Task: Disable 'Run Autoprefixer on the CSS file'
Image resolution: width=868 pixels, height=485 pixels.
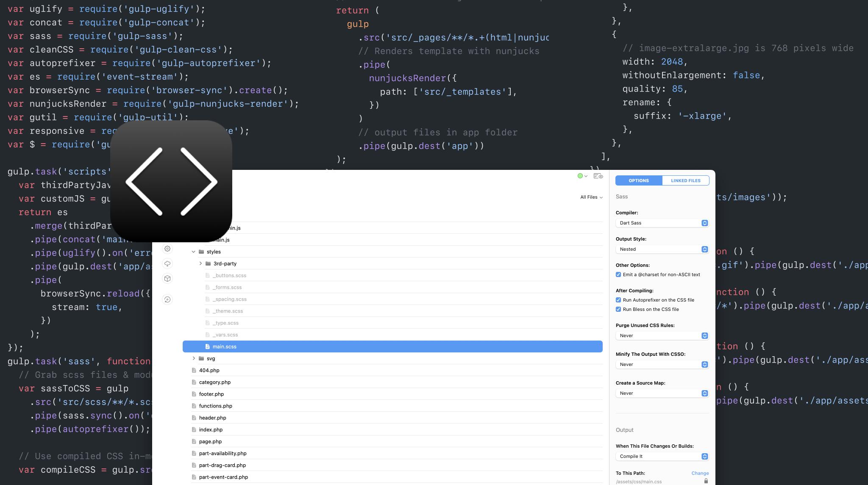Action: click(618, 299)
